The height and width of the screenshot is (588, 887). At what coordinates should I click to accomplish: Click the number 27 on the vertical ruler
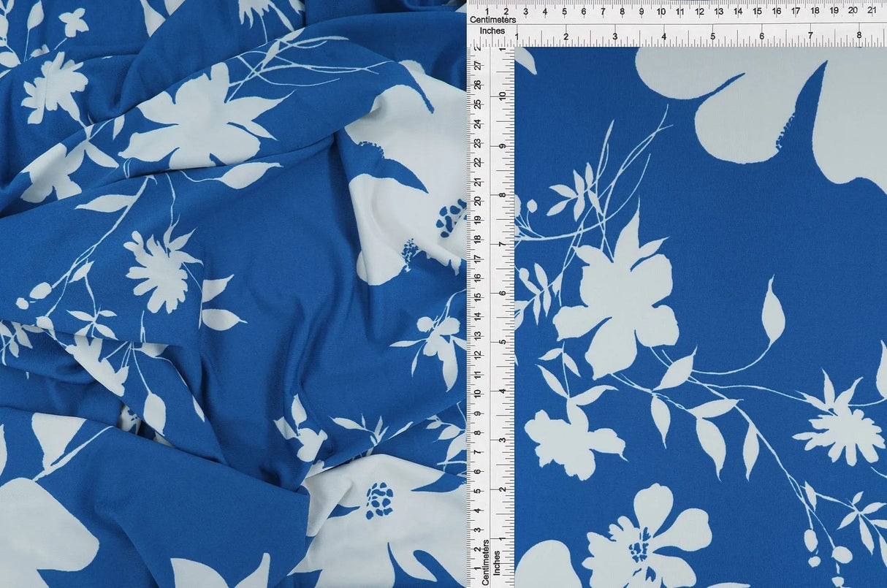[479, 66]
